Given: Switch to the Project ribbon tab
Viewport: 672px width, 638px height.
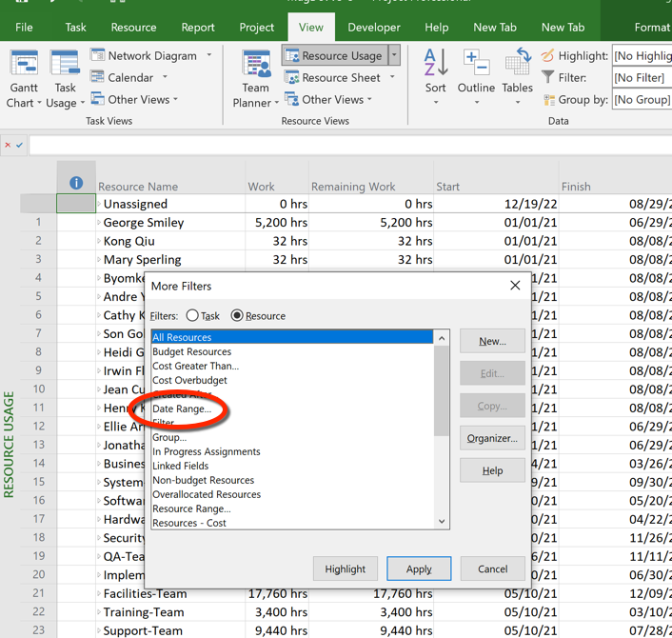Looking at the screenshot, I should click(256, 28).
